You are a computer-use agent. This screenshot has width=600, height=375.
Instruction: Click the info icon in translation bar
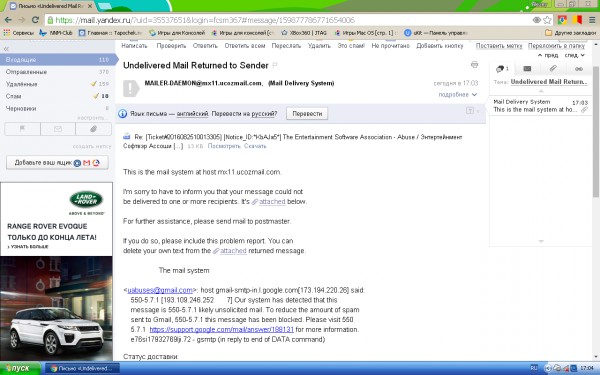pyautogui.click(x=122, y=114)
